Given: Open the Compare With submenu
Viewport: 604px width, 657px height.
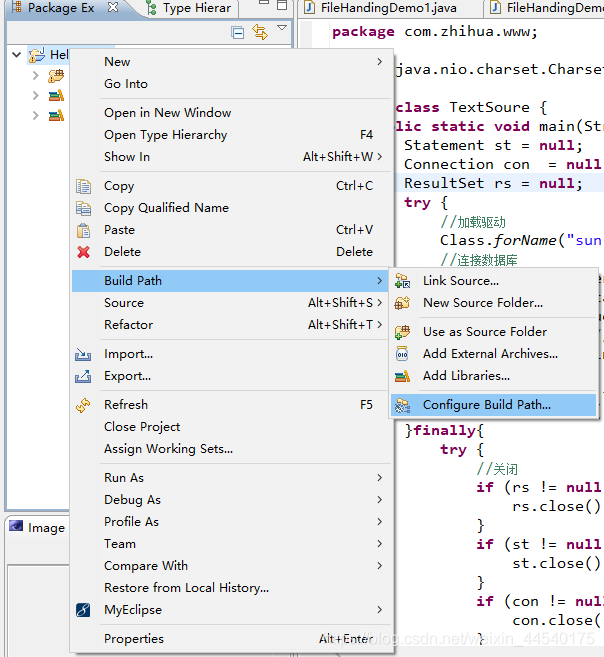Looking at the screenshot, I should (x=232, y=566).
